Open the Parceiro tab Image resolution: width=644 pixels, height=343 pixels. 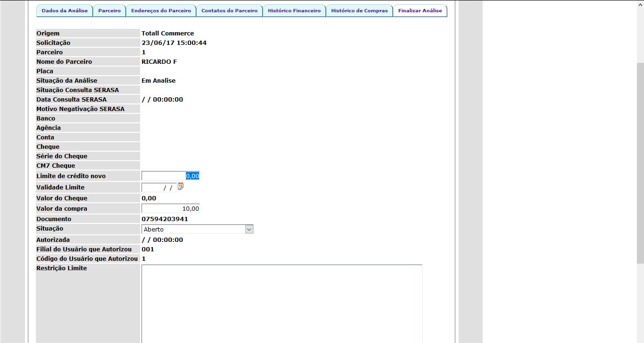[109, 11]
